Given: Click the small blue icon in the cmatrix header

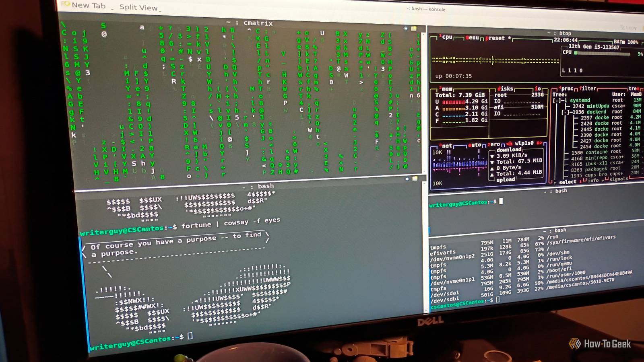Looking at the screenshot, I should 406,28.
